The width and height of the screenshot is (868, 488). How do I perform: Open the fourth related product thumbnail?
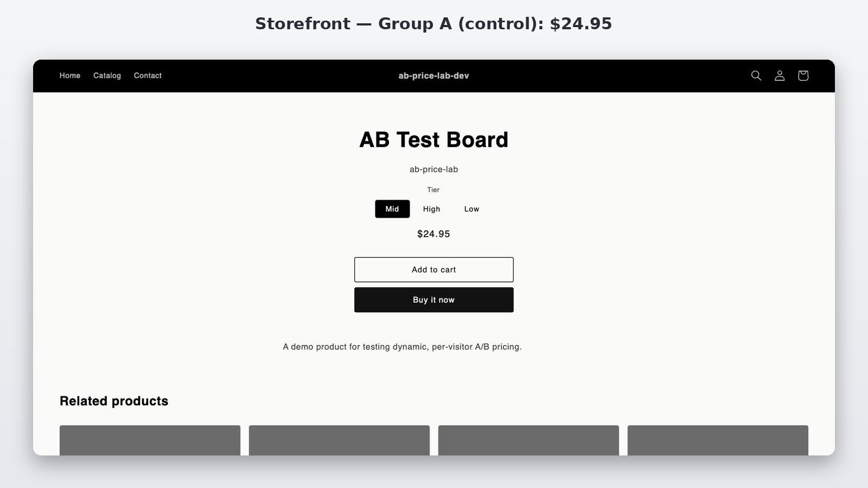pos(718,440)
